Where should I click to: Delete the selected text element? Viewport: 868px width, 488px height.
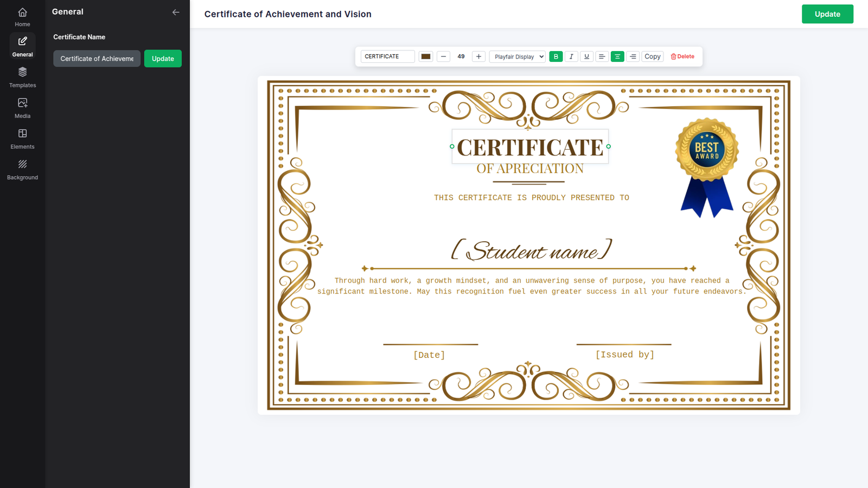click(682, 56)
